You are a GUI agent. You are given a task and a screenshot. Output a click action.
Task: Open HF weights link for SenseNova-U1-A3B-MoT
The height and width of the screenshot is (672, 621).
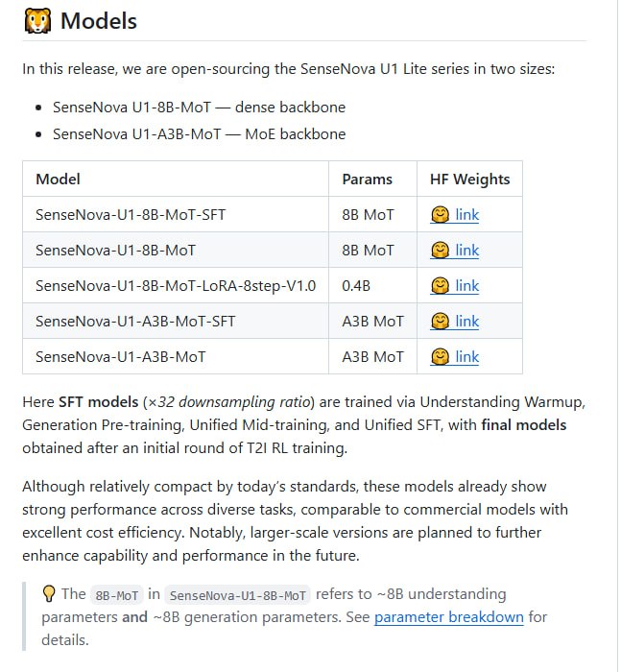coord(466,357)
